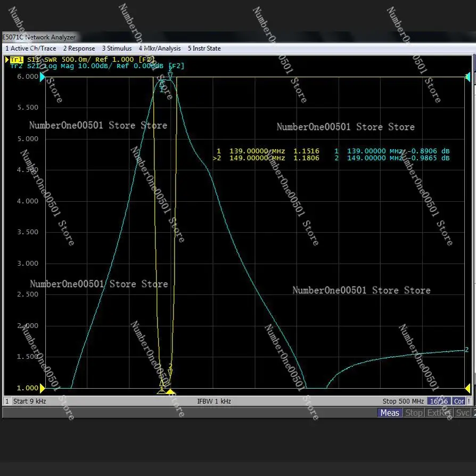Click the Start 9 kHz stimulus field
The height and width of the screenshot is (476, 476).
point(29,401)
